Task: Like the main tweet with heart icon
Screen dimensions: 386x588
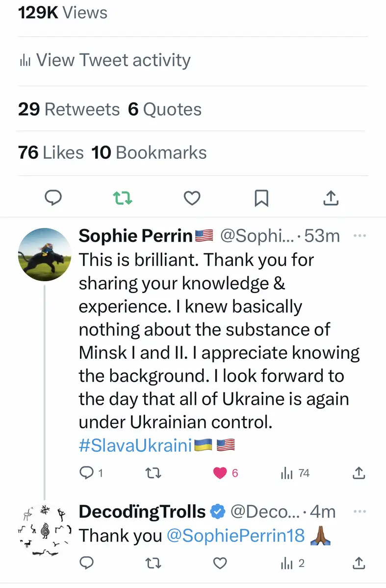Action: [192, 198]
